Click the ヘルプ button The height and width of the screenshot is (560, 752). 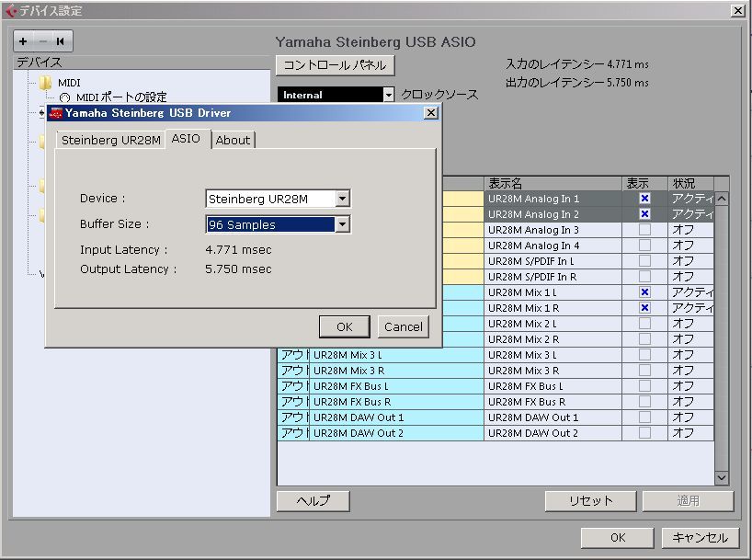pos(313,501)
